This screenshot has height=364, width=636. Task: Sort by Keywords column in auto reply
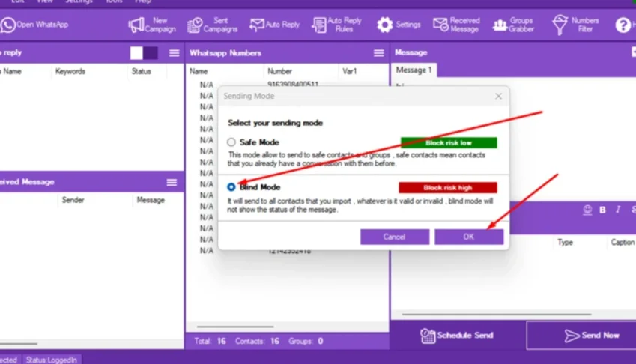coord(70,71)
